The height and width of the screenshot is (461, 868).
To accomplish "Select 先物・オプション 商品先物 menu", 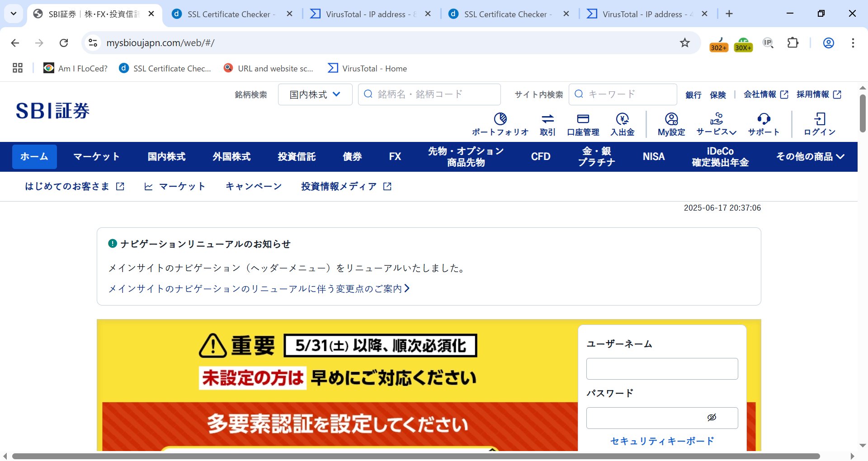I will pos(466,157).
